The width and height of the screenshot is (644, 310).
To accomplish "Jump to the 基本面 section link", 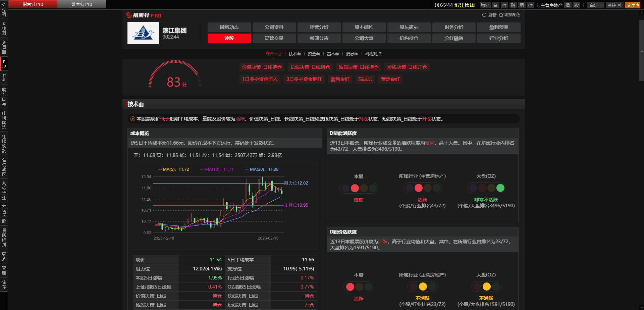I will coord(333,54).
